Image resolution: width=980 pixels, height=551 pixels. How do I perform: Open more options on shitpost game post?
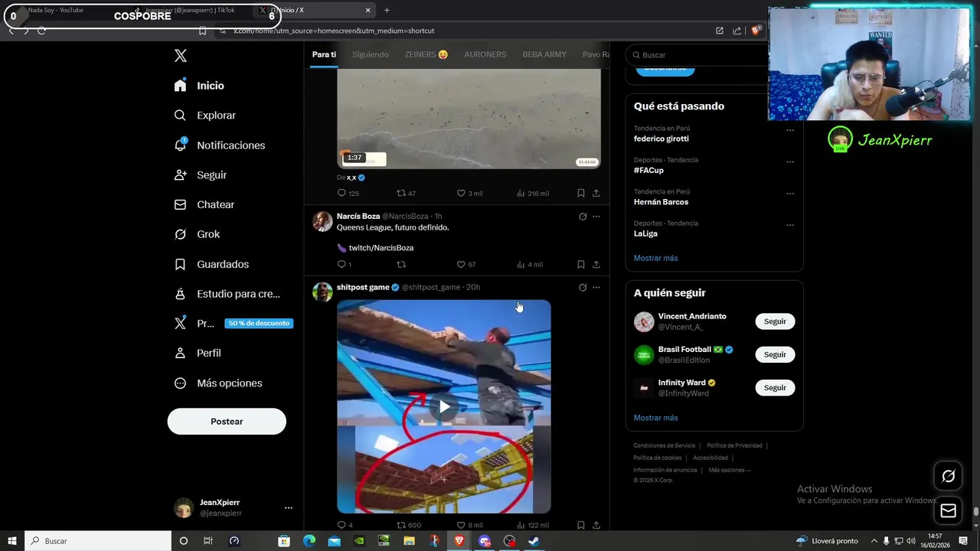point(596,288)
